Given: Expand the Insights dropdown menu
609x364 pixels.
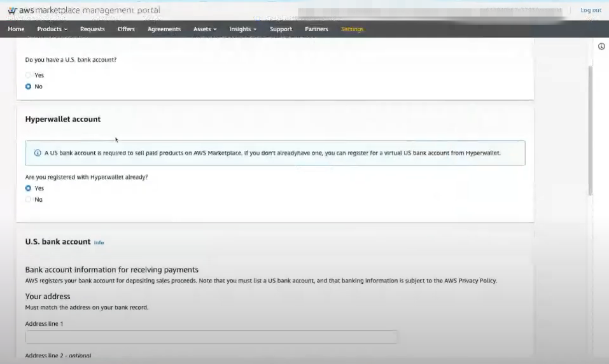Looking at the screenshot, I should click(x=242, y=29).
